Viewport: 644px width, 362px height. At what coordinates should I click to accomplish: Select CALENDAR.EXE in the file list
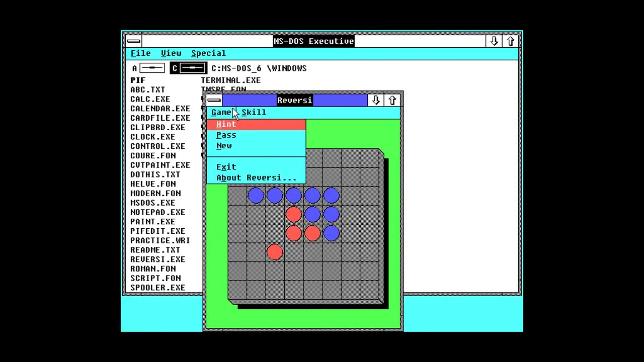point(160,109)
